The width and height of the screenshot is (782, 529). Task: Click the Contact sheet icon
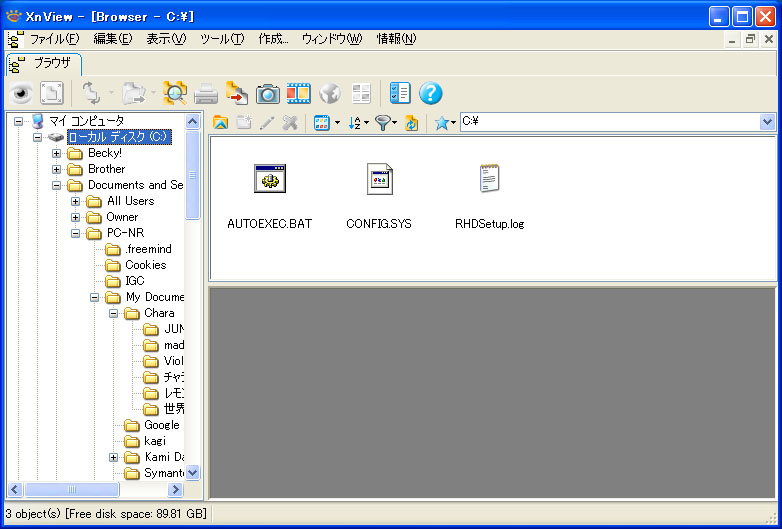point(361,93)
